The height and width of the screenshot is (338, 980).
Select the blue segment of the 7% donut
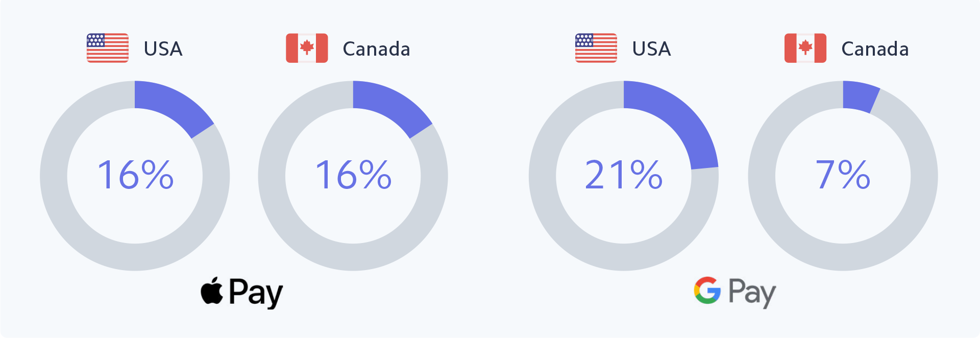point(860,96)
